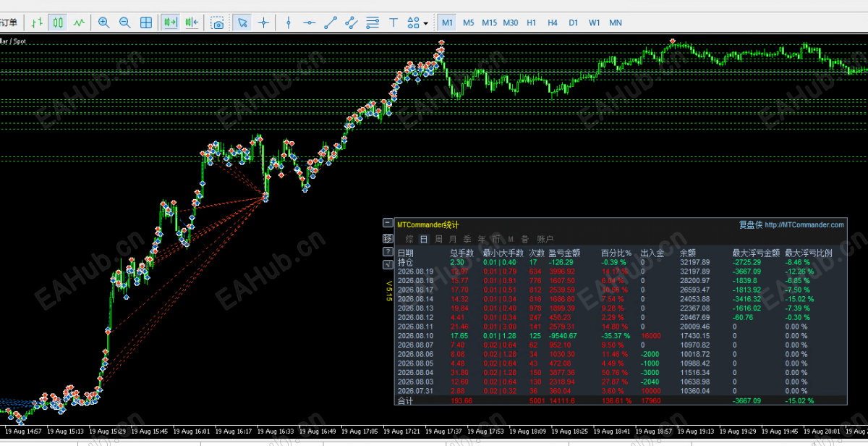Switch to the M1 timeframe
This screenshot has width=868, height=446.
point(447,22)
